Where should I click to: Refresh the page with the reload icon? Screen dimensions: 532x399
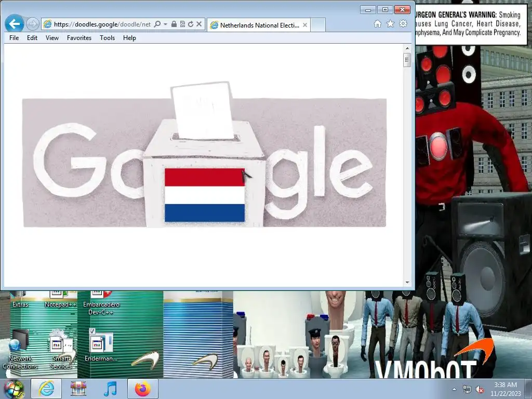191,24
